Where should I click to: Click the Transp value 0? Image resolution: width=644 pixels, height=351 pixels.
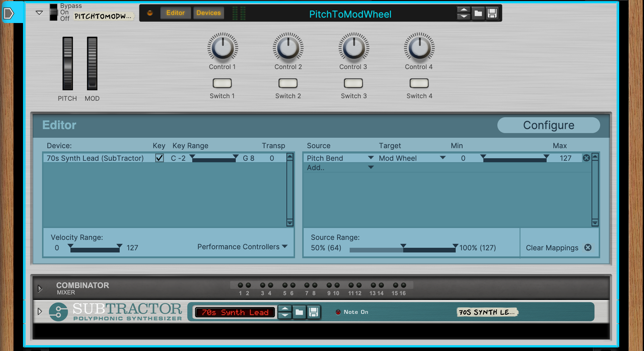point(272,158)
